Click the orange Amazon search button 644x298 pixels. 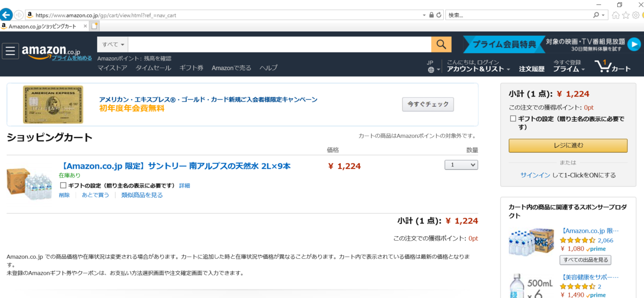(x=441, y=44)
